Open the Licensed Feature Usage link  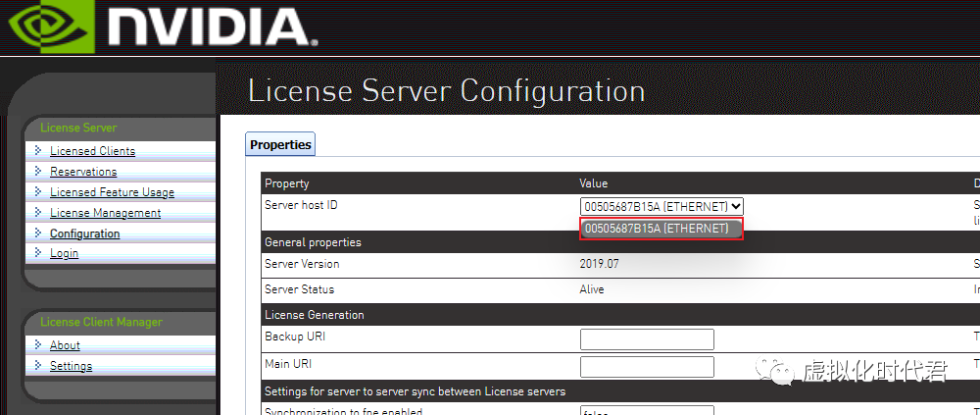click(x=112, y=192)
